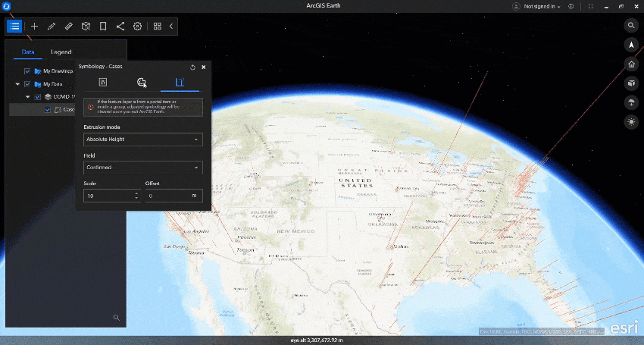Viewport: 644px width, 345px height.
Task: Switch to the Legend tab
Action: coord(61,52)
